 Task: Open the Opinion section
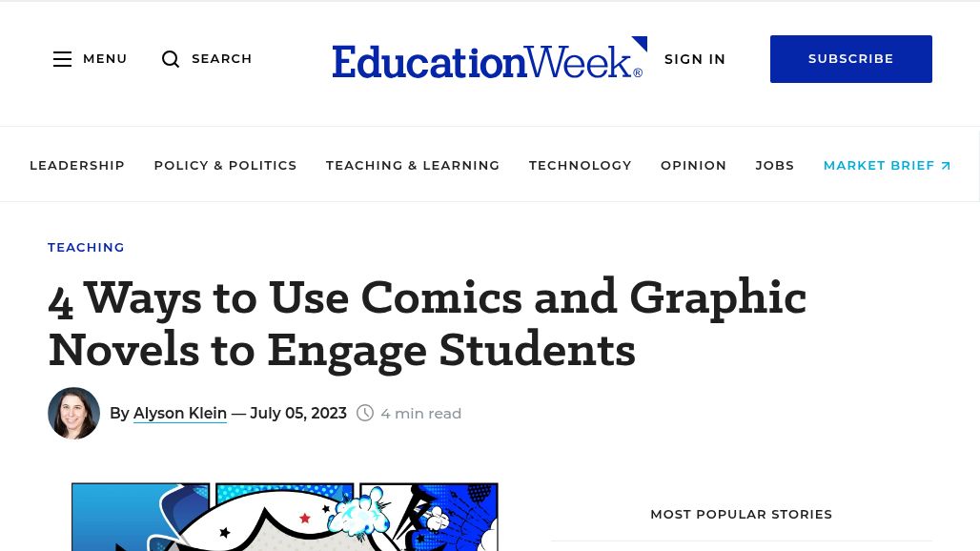693,165
